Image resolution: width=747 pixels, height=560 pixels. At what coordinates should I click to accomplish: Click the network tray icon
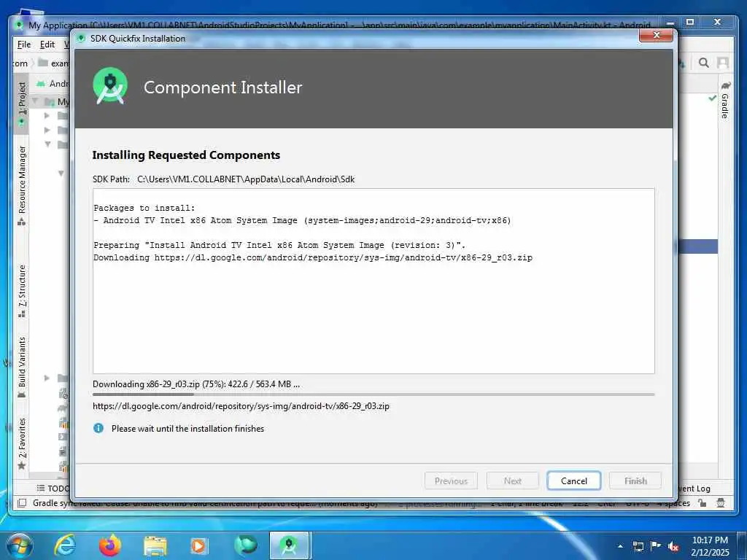pyautogui.click(x=638, y=546)
